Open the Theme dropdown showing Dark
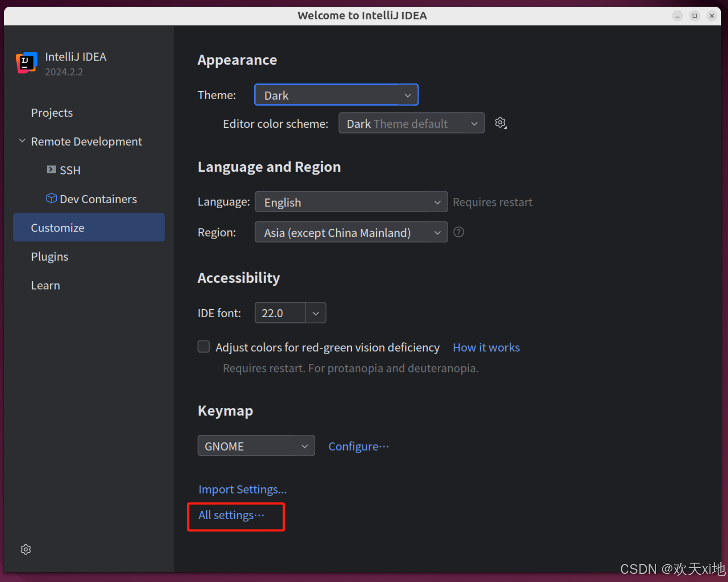This screenshot has width=728, height=582. (x=336, y=95)
